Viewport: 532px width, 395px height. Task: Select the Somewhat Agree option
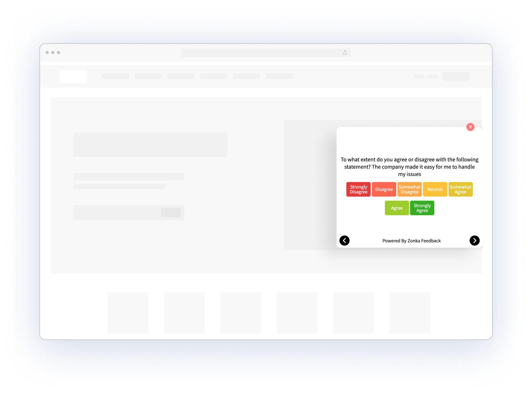460,189
